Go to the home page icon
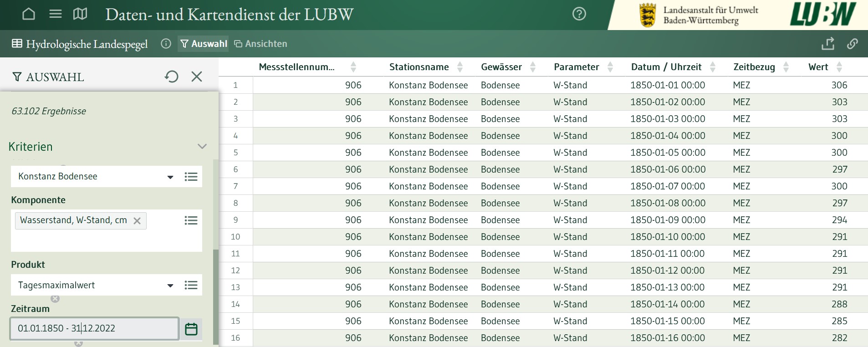The width and height of the screenshot is (868, 347). [x=29, y=14]
